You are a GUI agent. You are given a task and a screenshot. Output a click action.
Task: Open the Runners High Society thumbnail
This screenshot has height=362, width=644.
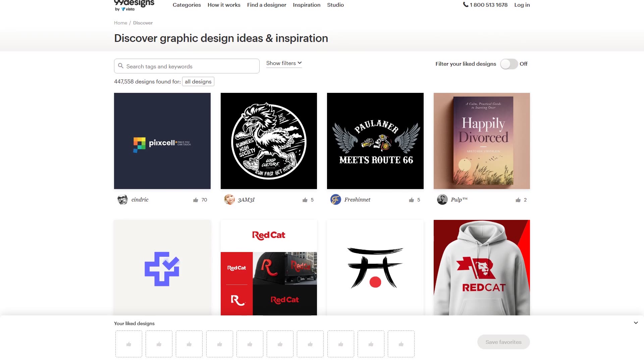pos(269,141)
